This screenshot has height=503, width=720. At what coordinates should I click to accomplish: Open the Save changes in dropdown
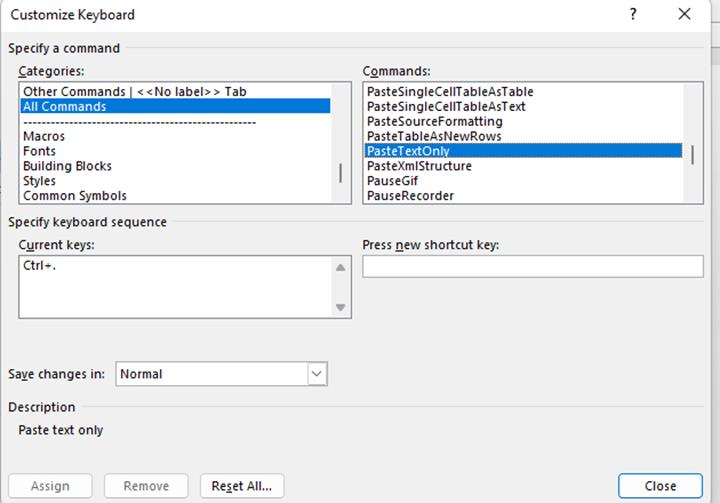(x=317, y=374)
